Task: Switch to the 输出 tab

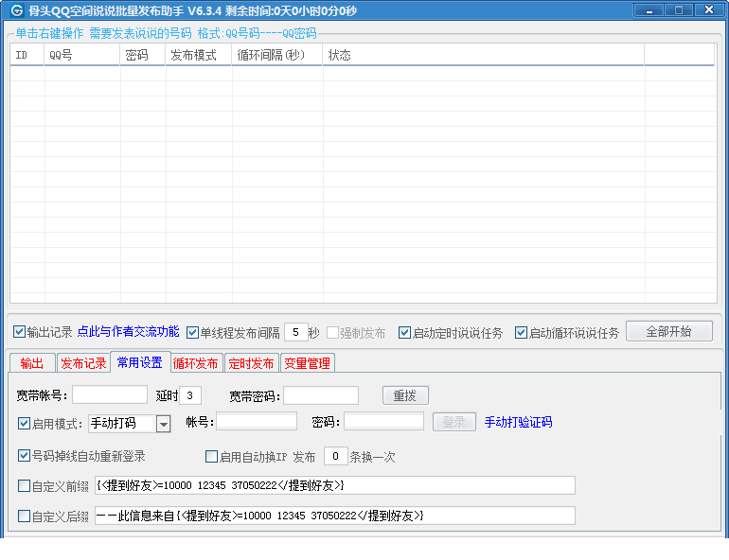Action: 32,363
